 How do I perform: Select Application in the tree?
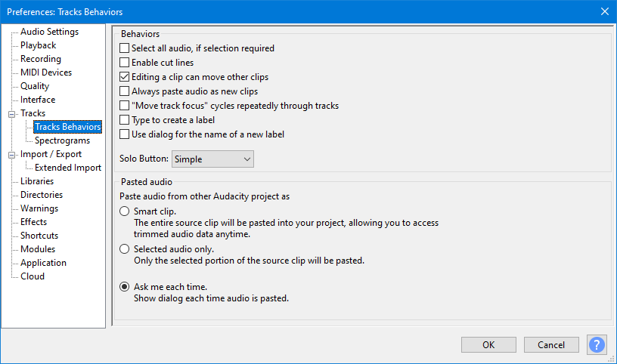click(43, 263)
